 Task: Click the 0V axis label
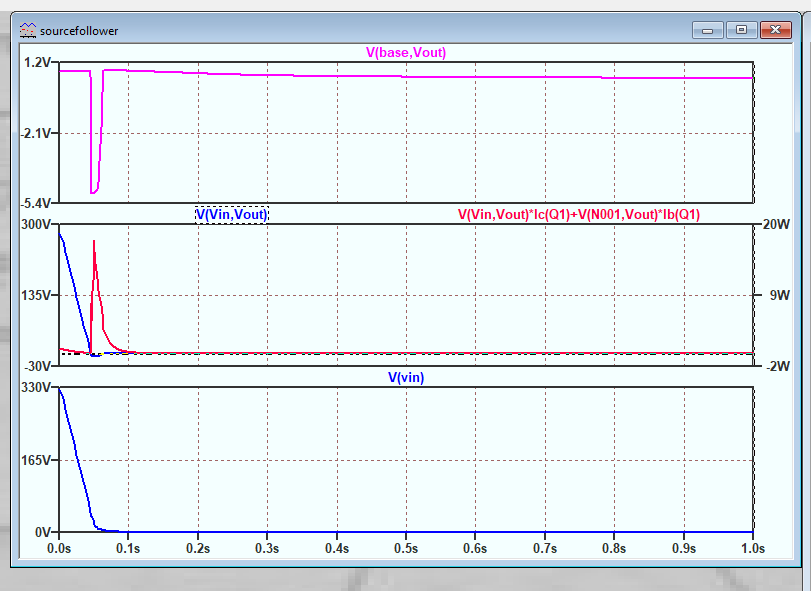(x=42, y=532)
